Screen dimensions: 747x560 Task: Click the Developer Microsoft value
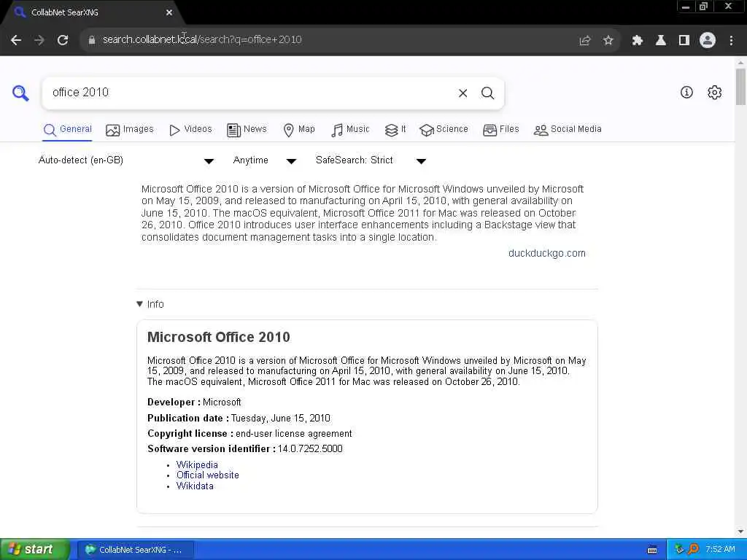click(x=222, y=402)
